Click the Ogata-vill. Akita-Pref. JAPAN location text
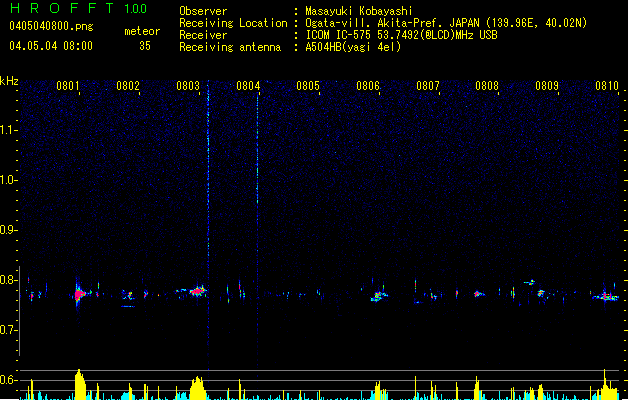 [x=446, y=23]
